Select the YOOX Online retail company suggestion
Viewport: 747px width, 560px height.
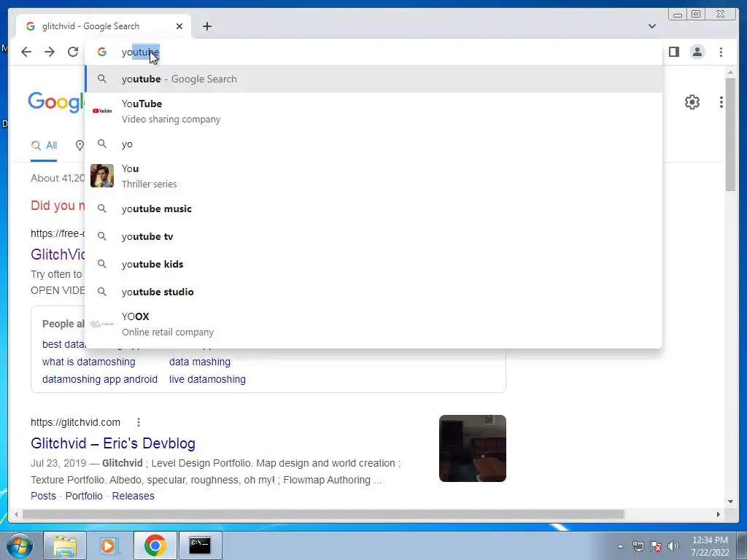(x=373, y=324)
